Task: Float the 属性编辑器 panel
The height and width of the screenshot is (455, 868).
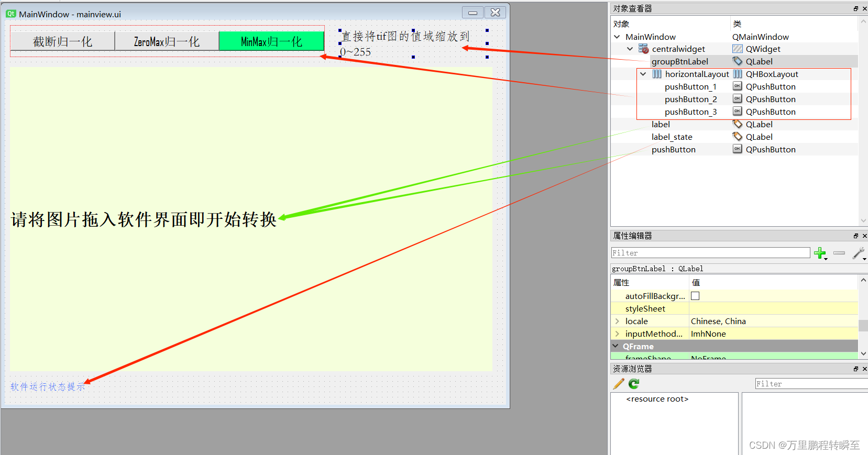Action: pyautogui.click(x=856, y=236)
